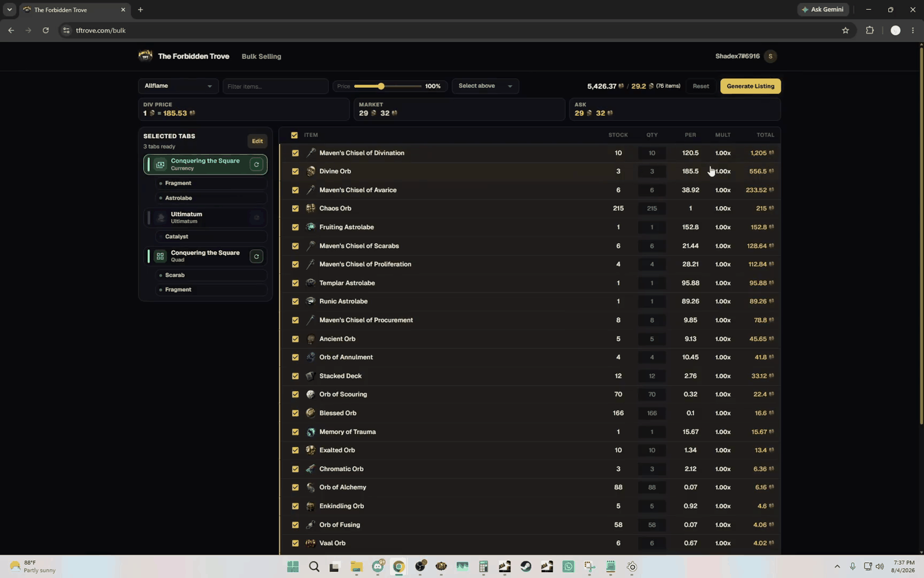Open the Chrome three-dot menu

click(912, 31)
